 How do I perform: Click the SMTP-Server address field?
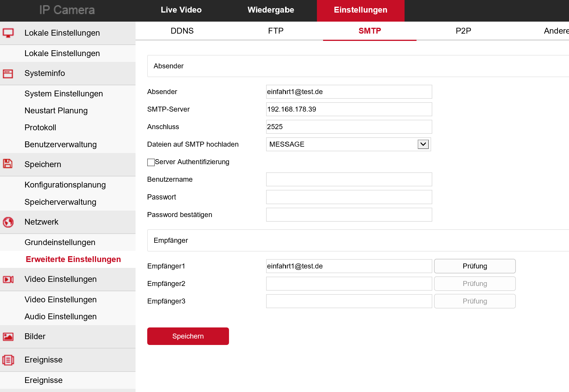click(349, 109)
